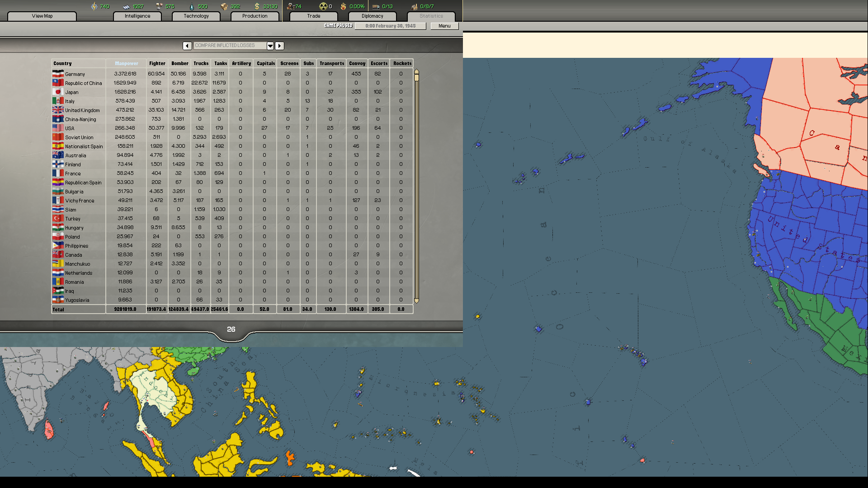Click the metal resource icon
This screenshot has width=868, height=488.
point(126,6)
